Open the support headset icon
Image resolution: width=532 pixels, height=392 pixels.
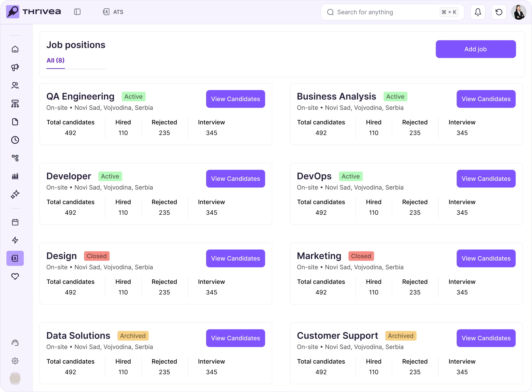(x=15, y=343)
